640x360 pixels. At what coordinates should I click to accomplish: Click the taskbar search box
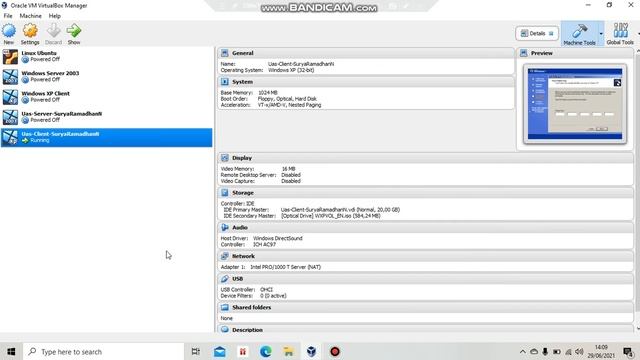104,351
